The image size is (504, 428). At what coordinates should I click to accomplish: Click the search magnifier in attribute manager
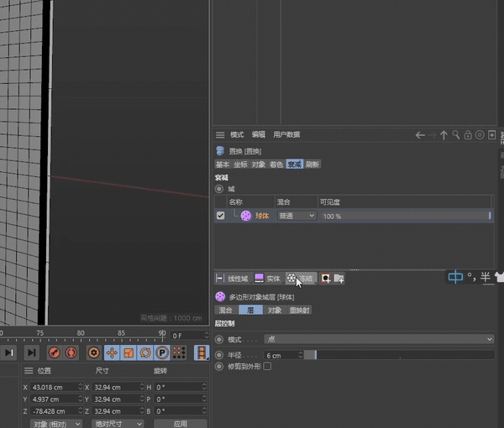456,135
